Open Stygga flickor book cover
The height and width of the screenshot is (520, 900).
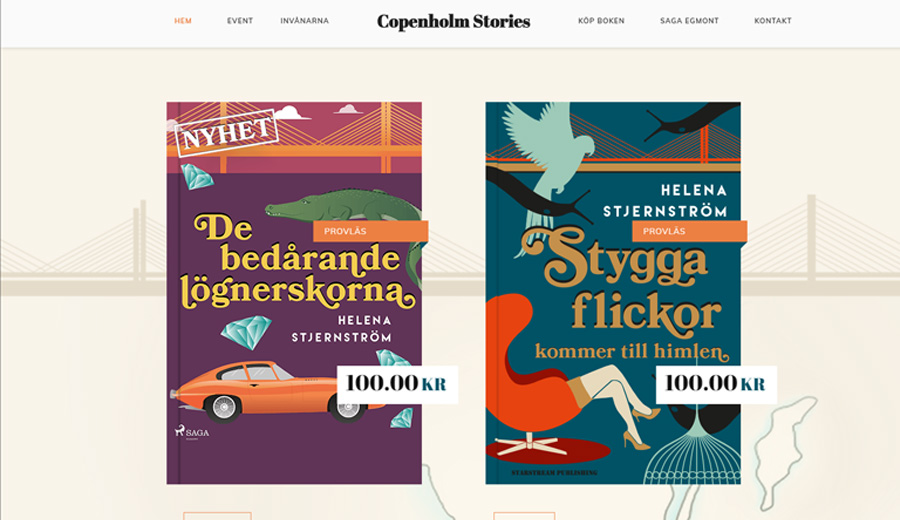point(613,293)
